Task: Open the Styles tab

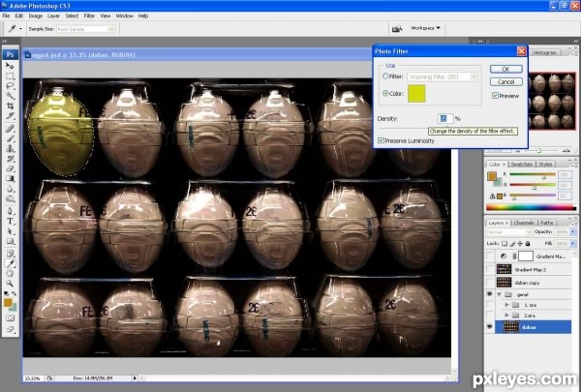Action: (545, 165)
